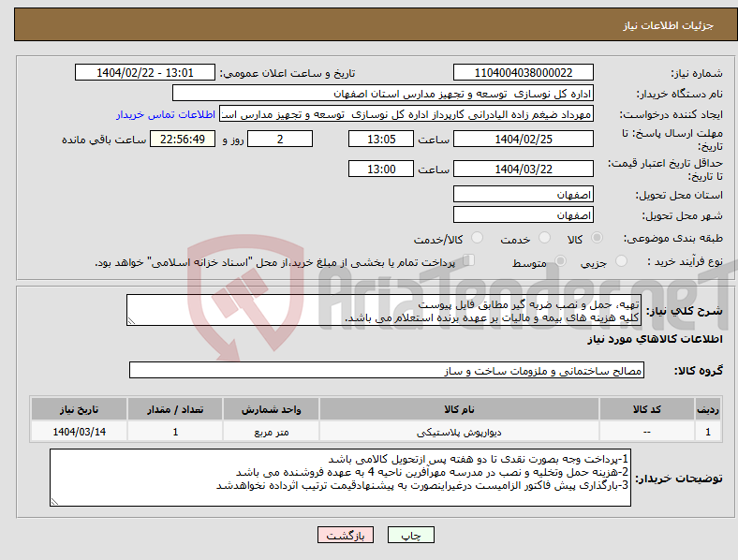The width and height of the screenshot is (738, 560).
Task: Click the جزئیات اطلاعات نیاز page header
Action: pyautogui.click(x=669, y=25)
